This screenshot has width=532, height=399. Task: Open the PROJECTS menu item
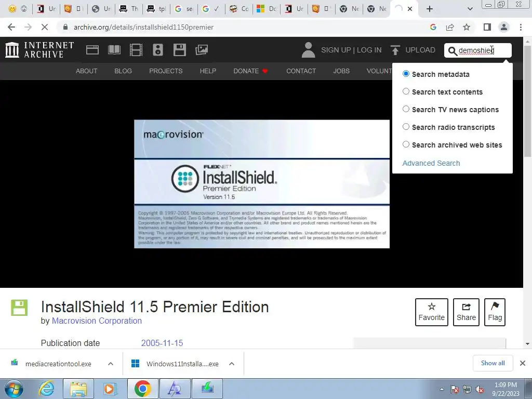[166, 71]
